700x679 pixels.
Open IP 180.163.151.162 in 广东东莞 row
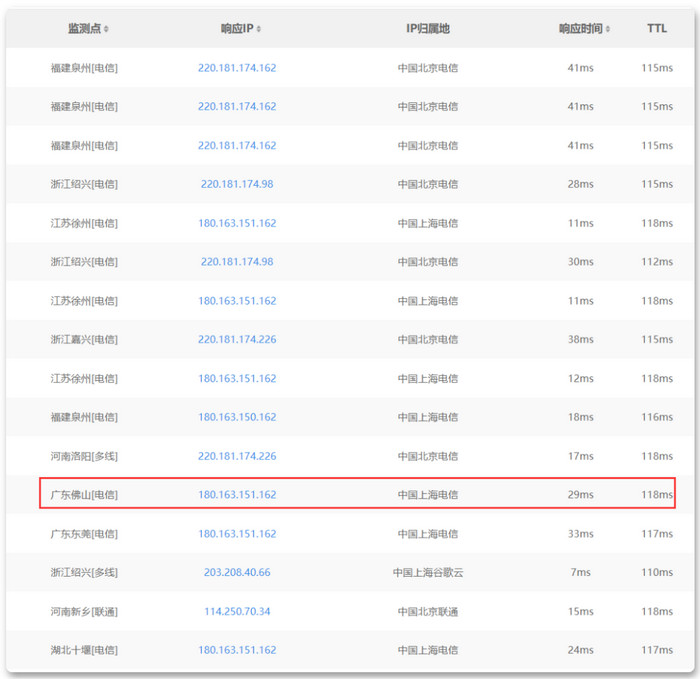coord(237,533)
